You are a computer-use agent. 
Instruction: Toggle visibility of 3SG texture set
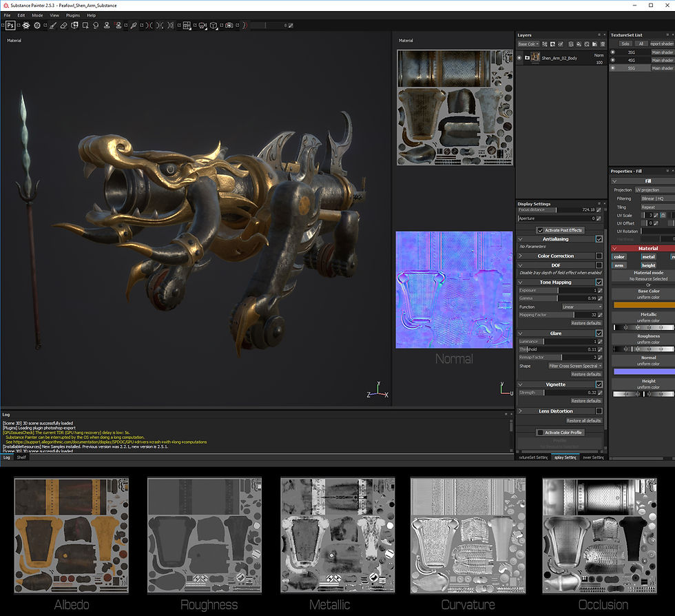(x=612, y=52)
